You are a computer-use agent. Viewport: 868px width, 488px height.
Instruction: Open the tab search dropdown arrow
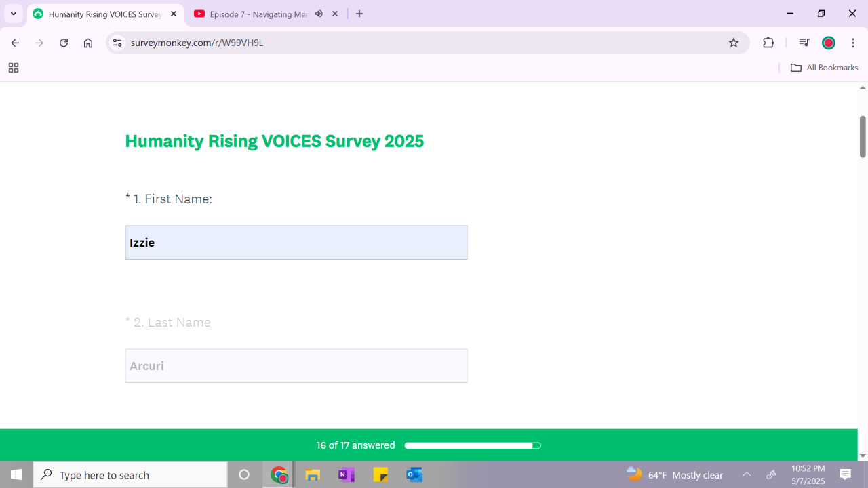click(x=13, y=14)
